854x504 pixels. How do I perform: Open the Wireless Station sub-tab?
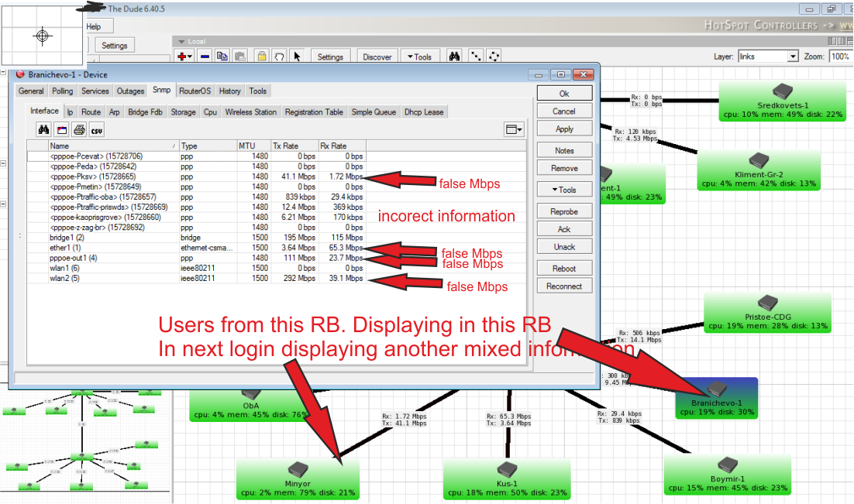coord(250,112)
